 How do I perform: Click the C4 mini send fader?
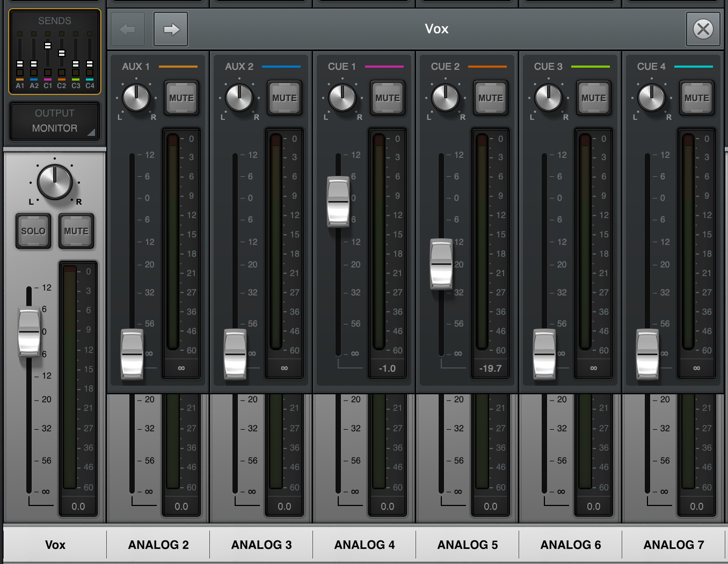click(90, 64)
